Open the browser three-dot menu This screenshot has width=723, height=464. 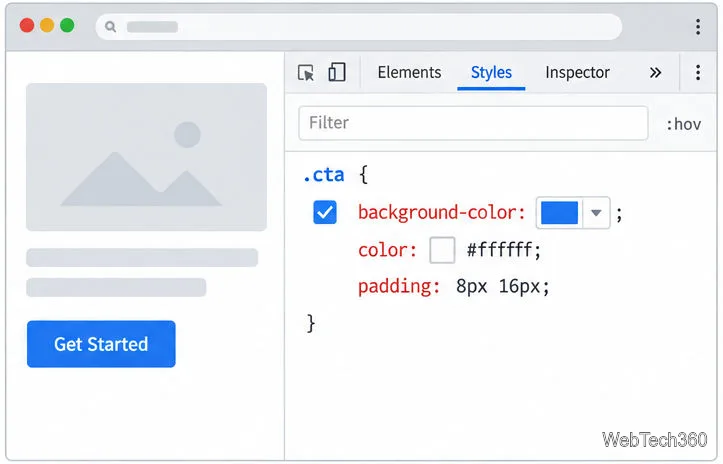pos(698,27)
